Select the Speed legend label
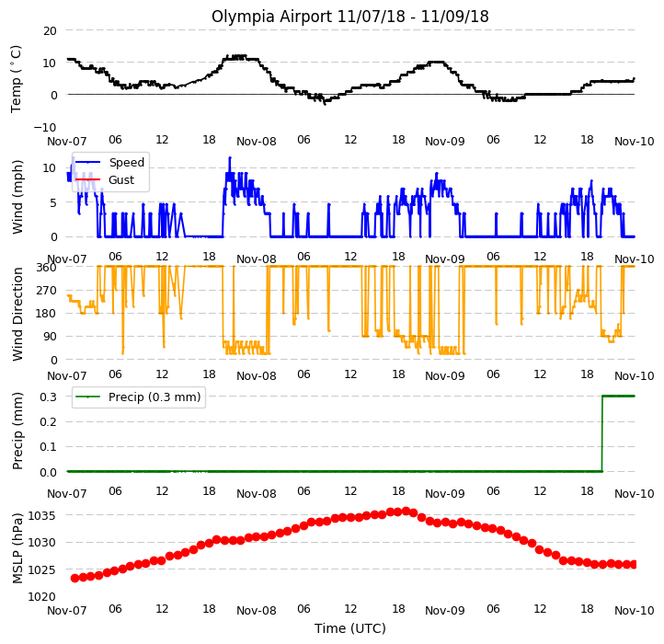Viewport: 664px width, 644px height. pos(127,163)
